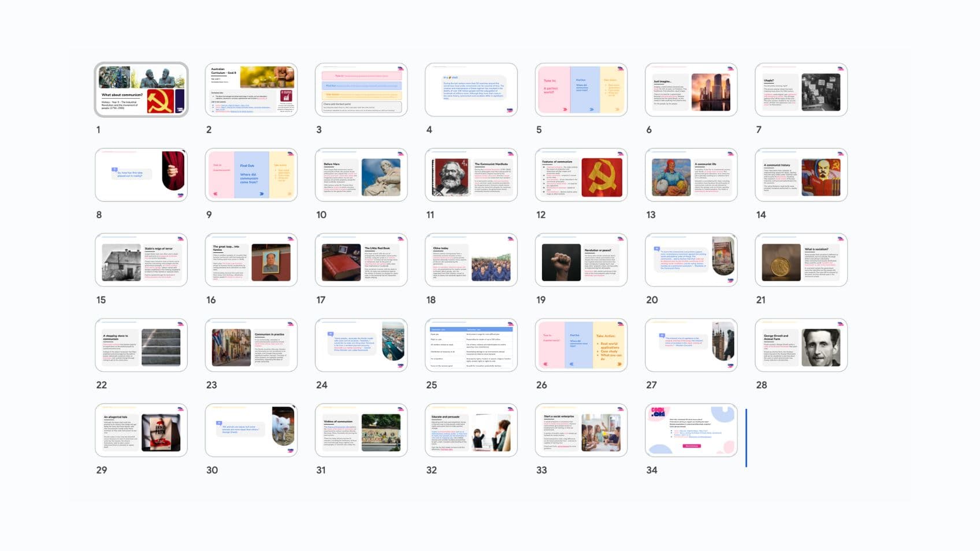980x551 pixels.
Task: Click slide 21 'What is socialism?' thumbnail
Action: pos(801,260)
